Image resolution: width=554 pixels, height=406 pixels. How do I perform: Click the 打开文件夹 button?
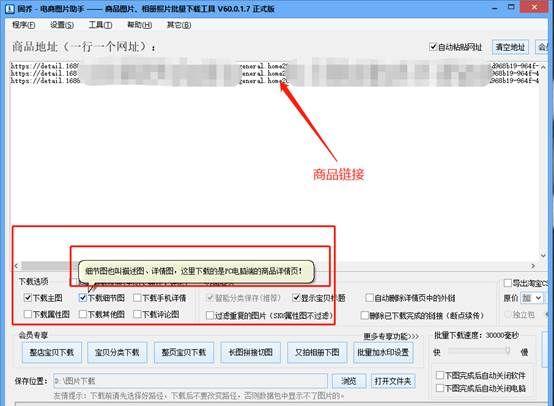(x=393, y=381)
